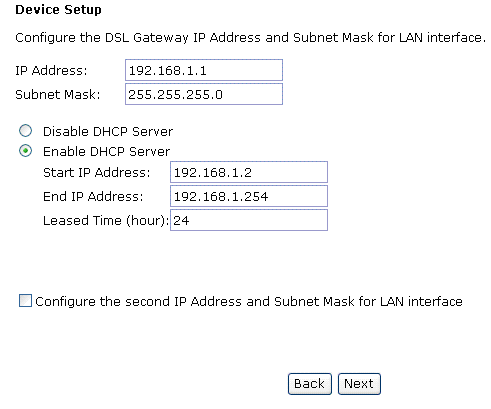The width and height of the screenshot is (491, 409).
Task: Click the Back button
Action: click(x=310, y=384)
